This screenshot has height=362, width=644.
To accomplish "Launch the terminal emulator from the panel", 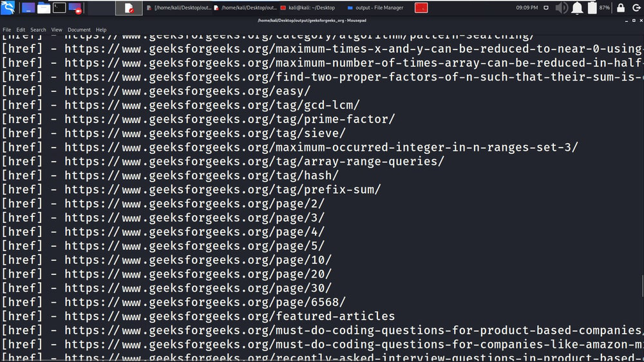I will pyautogui.click(x=59, y=7).
